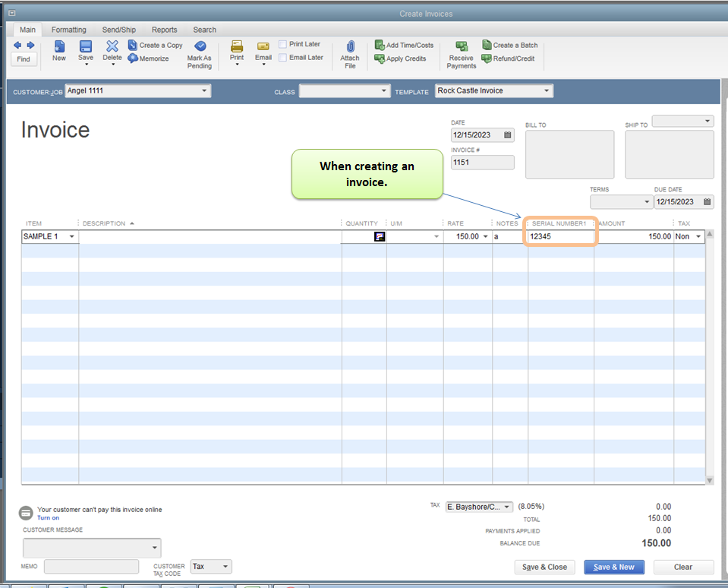This screenshot has height=588, width=728.
Task: Click the Ship To address box
Action: [670, 154]
